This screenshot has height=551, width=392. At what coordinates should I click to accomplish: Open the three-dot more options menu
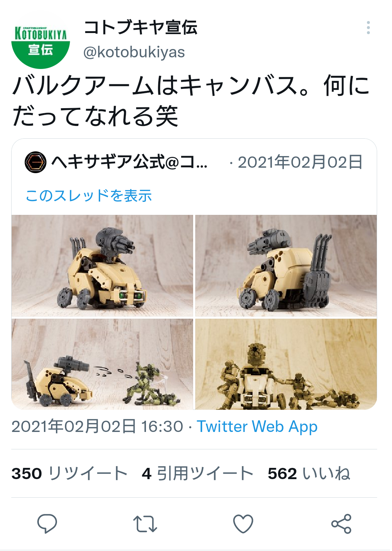[x=368, y=28]
